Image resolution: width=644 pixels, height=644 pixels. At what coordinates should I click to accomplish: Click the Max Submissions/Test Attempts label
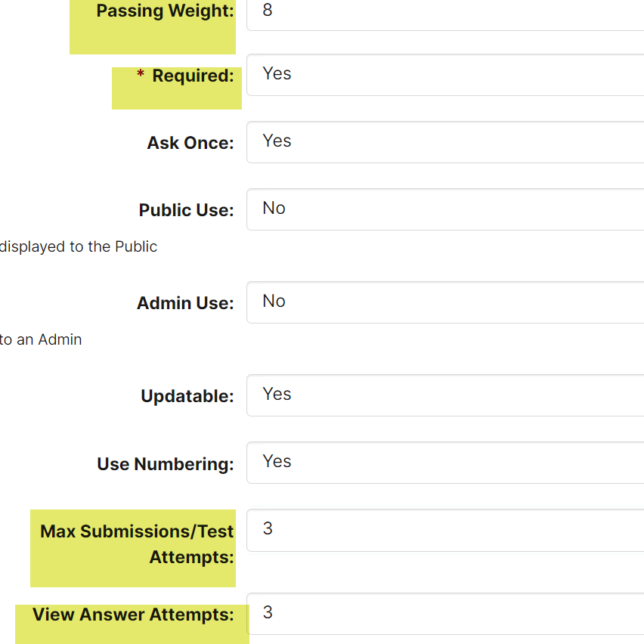pos(137,544)
